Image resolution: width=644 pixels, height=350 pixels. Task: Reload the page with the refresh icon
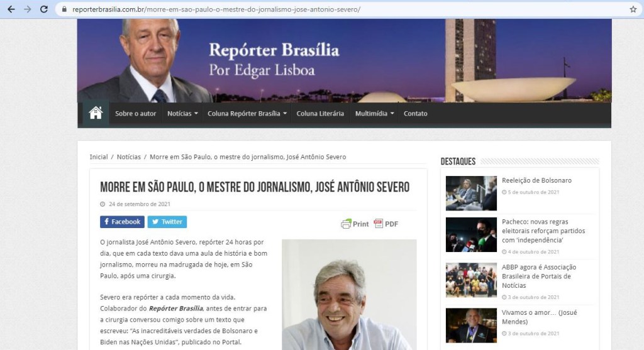click(x=44, y=9)
